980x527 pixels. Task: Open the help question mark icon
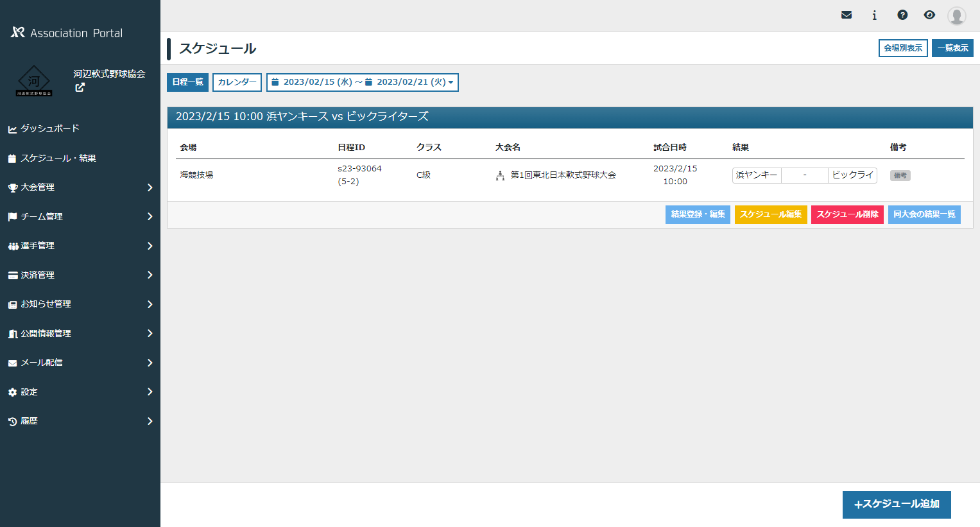[902, 15]
